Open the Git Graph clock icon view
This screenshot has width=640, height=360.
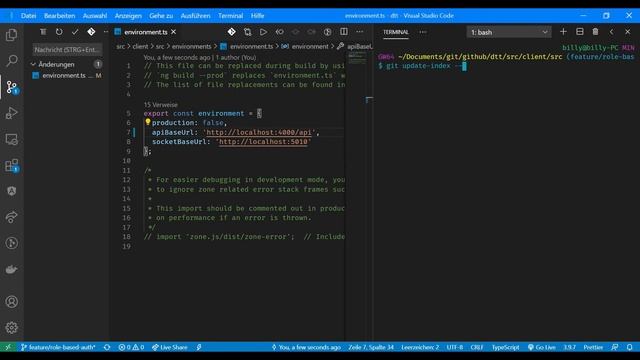pyautogui.click(x=11, y=243)
